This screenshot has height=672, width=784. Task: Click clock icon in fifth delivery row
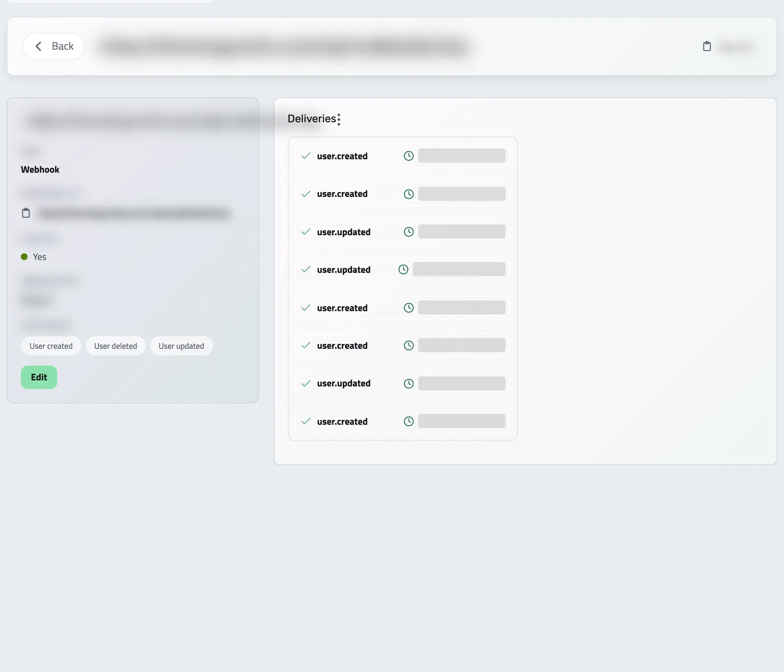click(x=409, y=308)
